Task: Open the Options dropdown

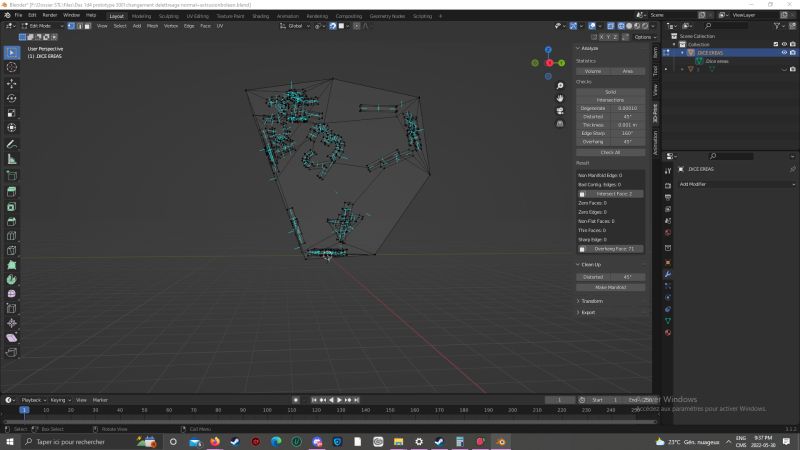Action: pyautogui.click(x=645, y=37)
